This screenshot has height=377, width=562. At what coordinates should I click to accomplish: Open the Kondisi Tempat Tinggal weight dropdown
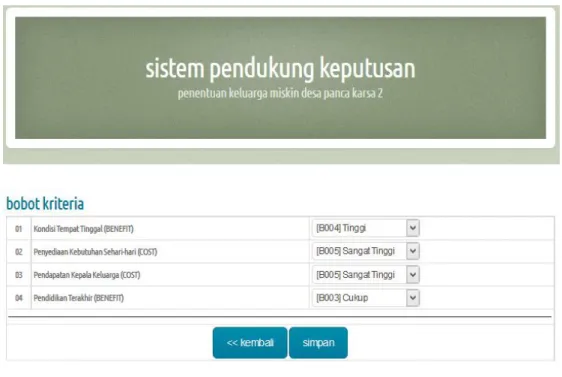pos(366,228)
